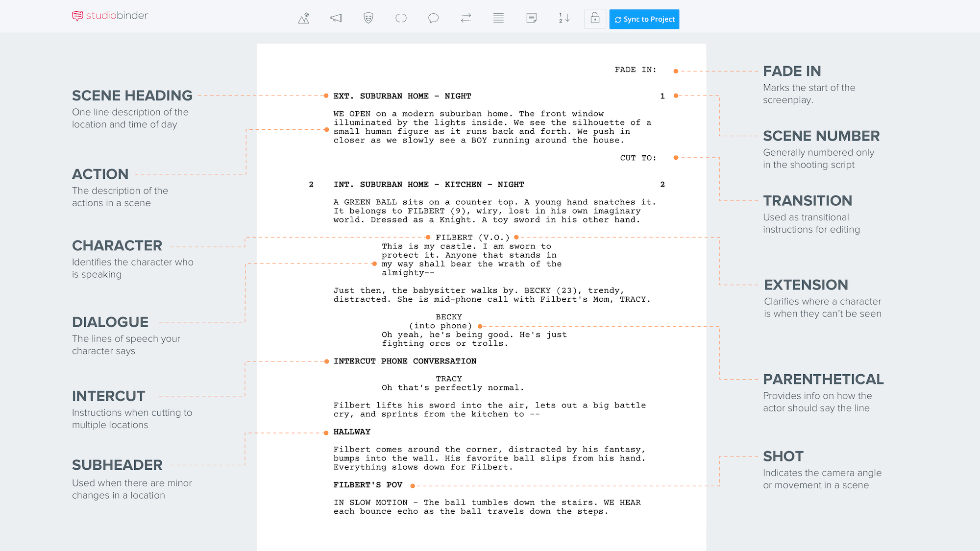Open the lock/revision mode icon
The height and width of the screenshot is (551, 980).
click(595, 19)
